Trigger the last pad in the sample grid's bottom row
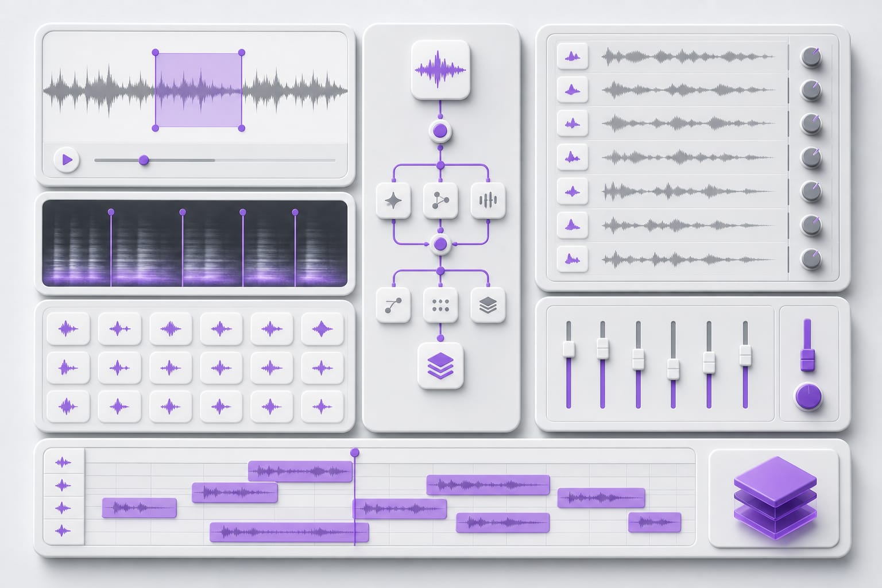This screenshot has height=588, width=882. [x=322, y=407]
